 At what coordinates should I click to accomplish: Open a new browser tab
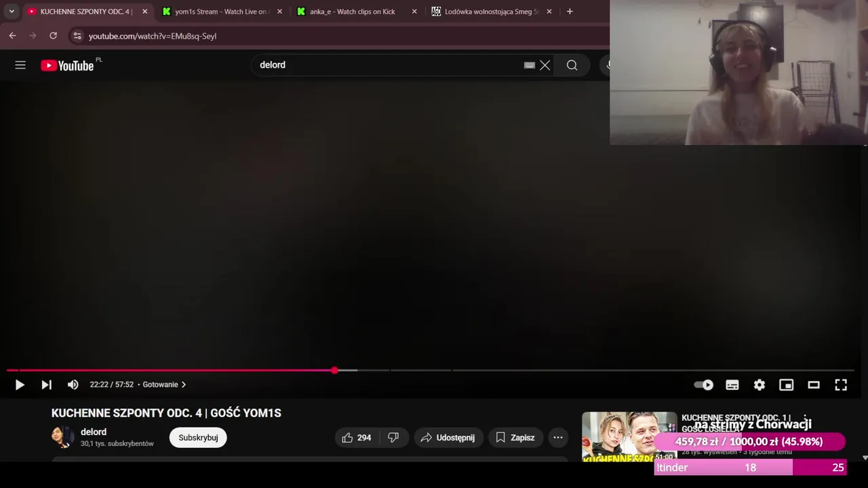[x=570, y=12]
